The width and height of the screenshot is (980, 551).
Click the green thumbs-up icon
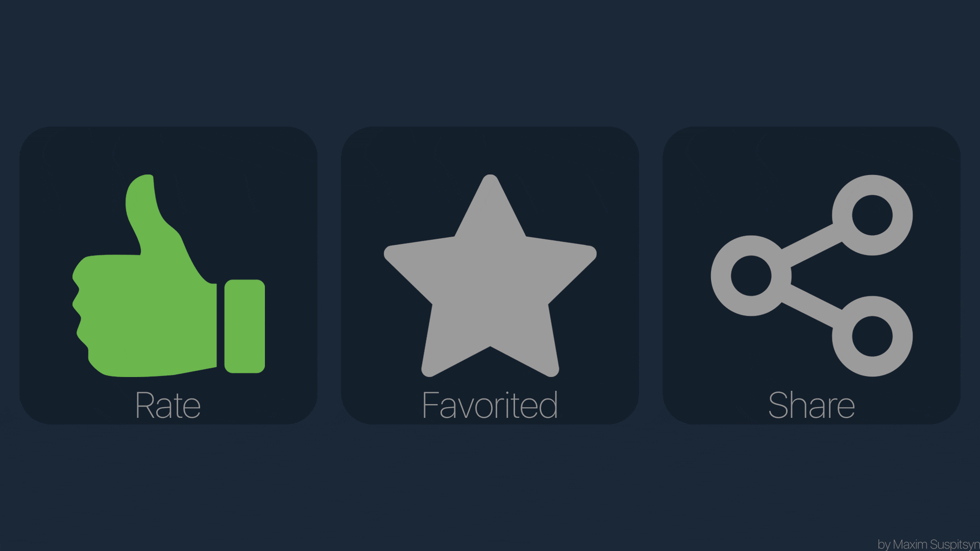coord(168,275)
